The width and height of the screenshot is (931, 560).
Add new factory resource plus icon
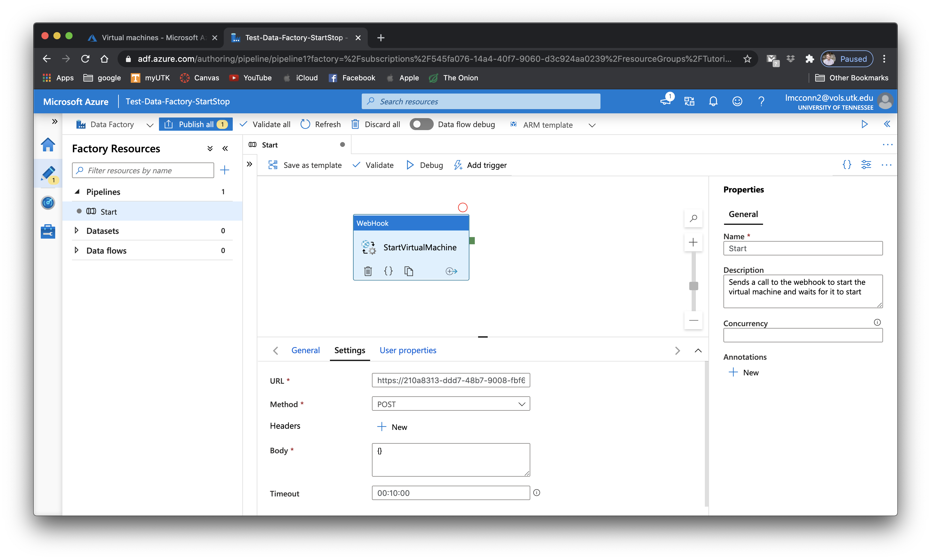(x=225, y=170)
